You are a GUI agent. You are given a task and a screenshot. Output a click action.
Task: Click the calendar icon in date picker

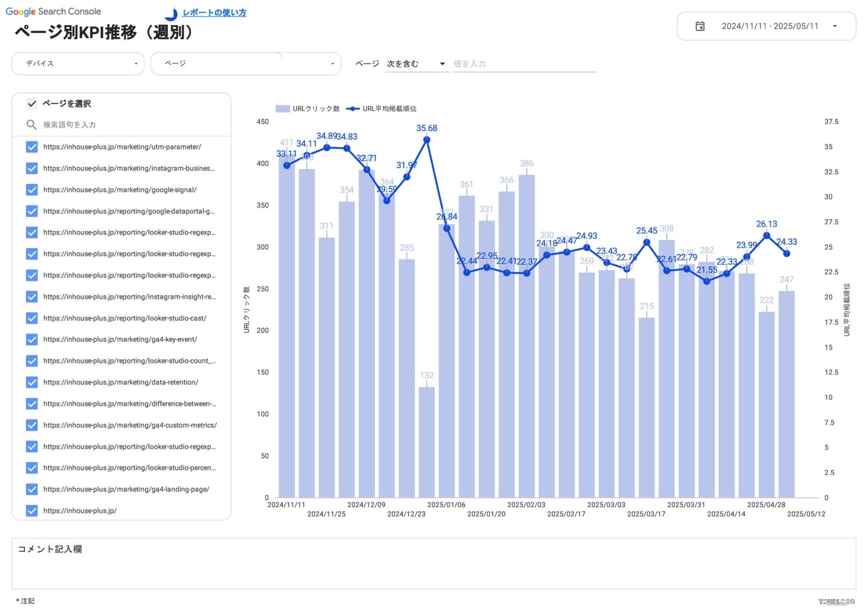(x=699, y=26)
